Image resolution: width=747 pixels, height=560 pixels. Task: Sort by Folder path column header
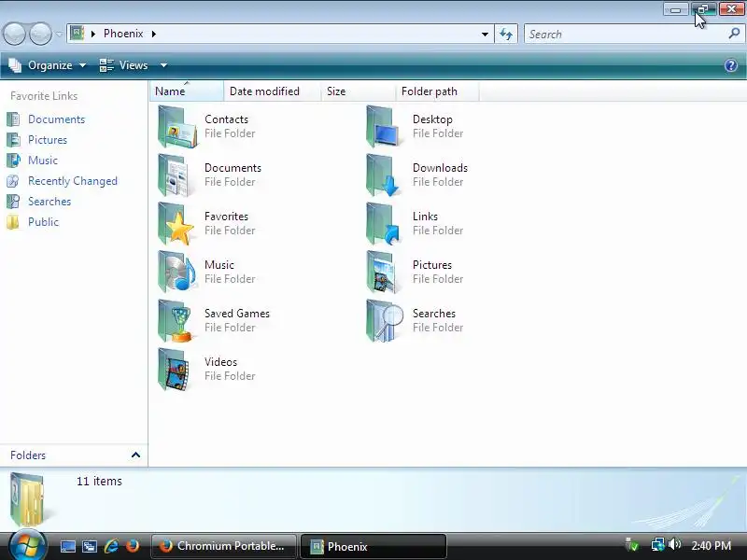click(437, 91)
